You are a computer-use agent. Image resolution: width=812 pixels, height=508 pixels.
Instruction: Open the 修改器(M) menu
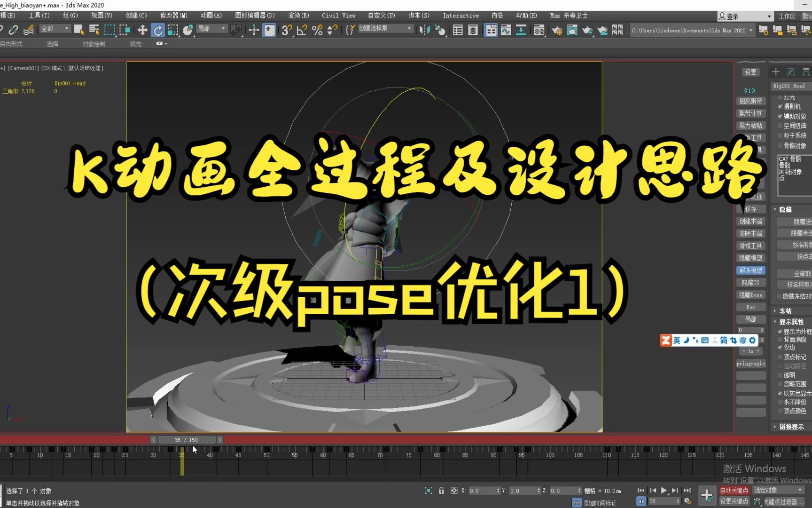173,16
